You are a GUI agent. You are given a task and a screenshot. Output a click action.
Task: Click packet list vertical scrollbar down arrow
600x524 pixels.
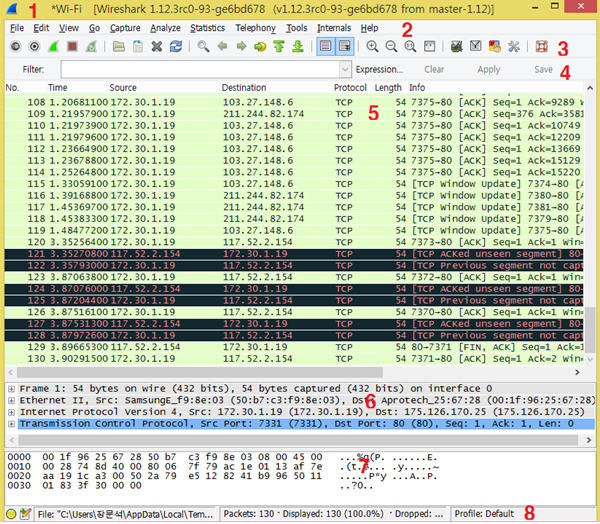tap(590, 359)
